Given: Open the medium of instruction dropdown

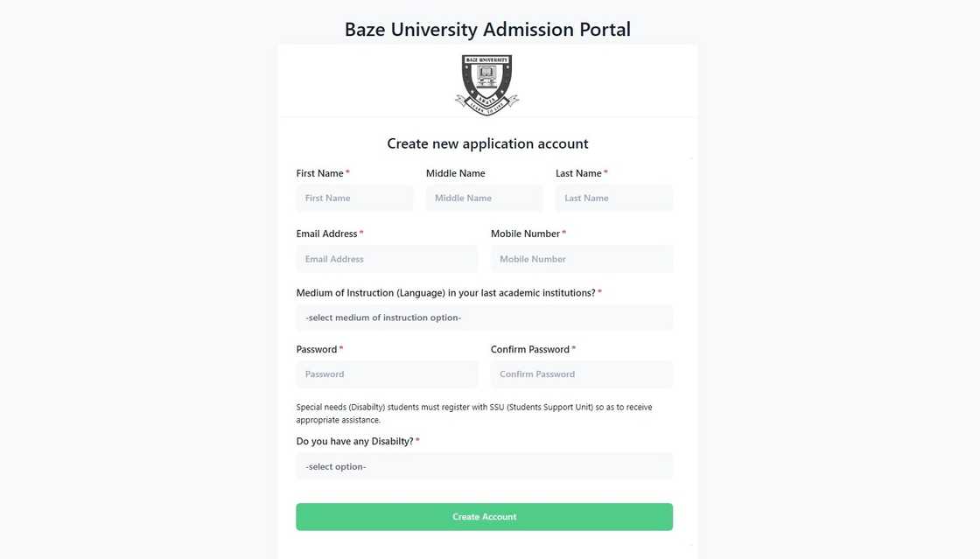Looking at the screenshot, I should 484,318.
